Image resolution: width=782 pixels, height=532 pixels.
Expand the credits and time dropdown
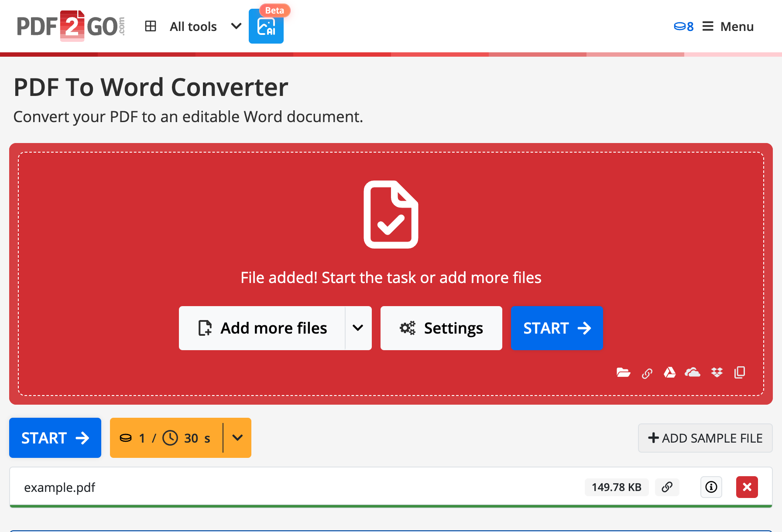point(237,438)
